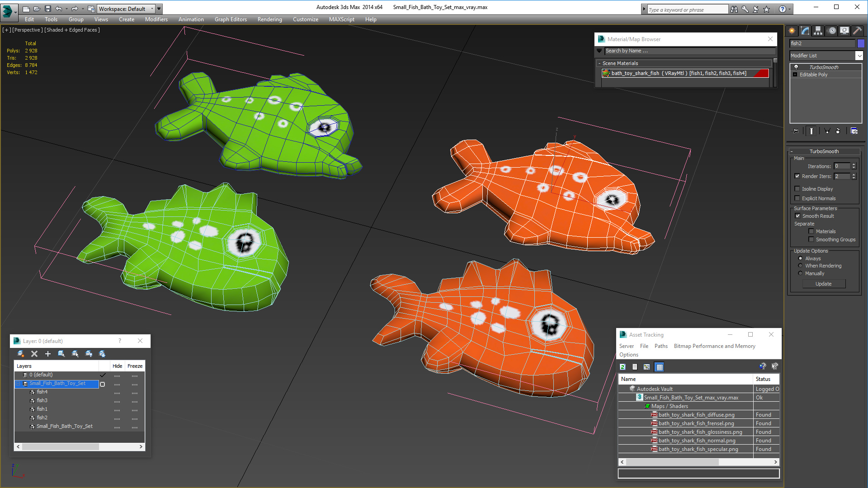Viewport: 868px width, 488px height.
Task: Select When Rendering update option
Action: pyautogui.click(x=801, y=266)
